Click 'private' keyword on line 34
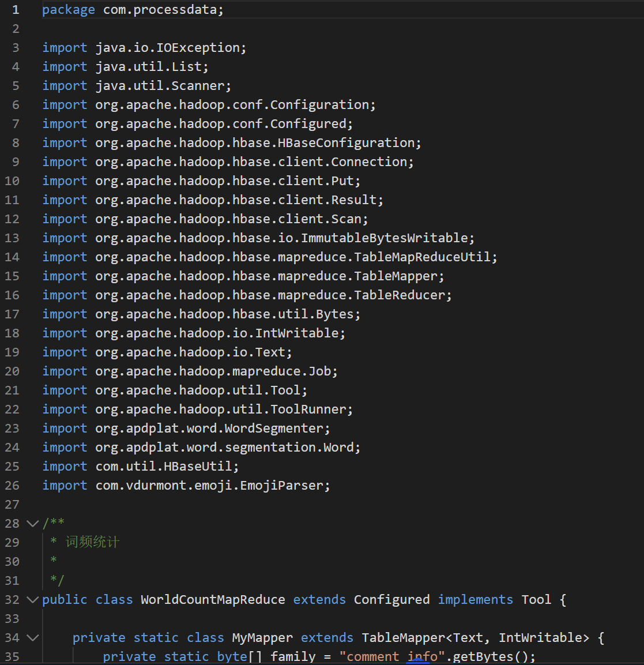Viewport: 644px width, 665px height. (x=99, y=638)
